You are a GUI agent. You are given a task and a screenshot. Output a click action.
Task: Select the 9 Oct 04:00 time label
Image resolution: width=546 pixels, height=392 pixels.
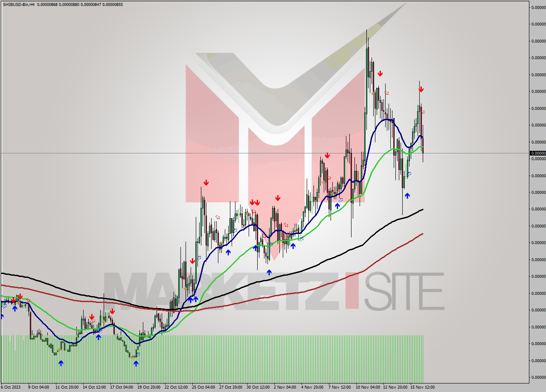pyautogui.click(x=38, y=387)
